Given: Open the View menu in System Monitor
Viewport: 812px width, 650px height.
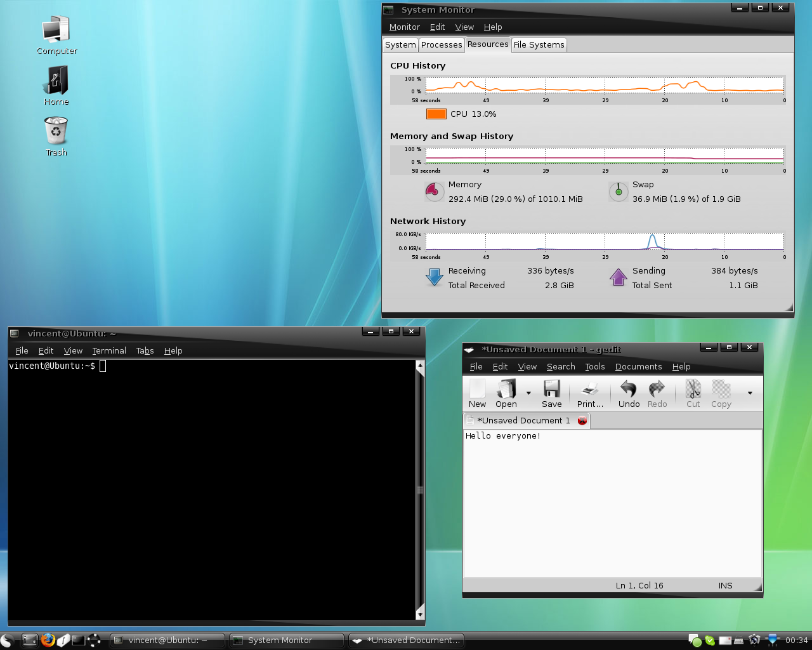Looking at the screenshot, I should click(x=464, y=27).
